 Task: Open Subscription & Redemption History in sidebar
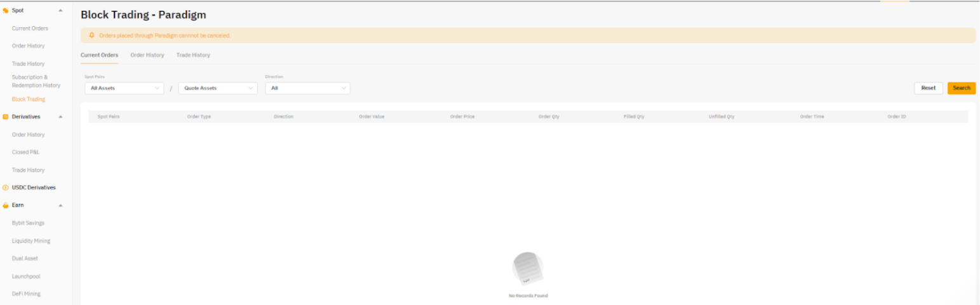click(36, 81)
